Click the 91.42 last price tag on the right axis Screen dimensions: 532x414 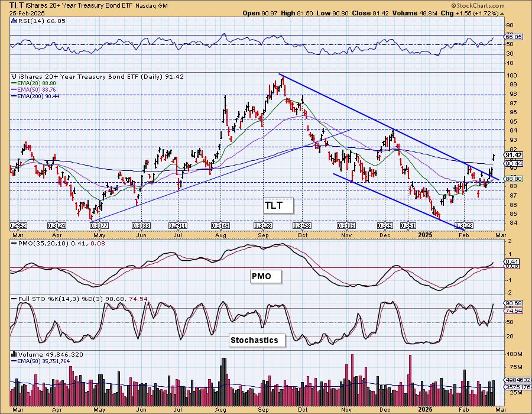pyautogui.click(x=513, y=155)
